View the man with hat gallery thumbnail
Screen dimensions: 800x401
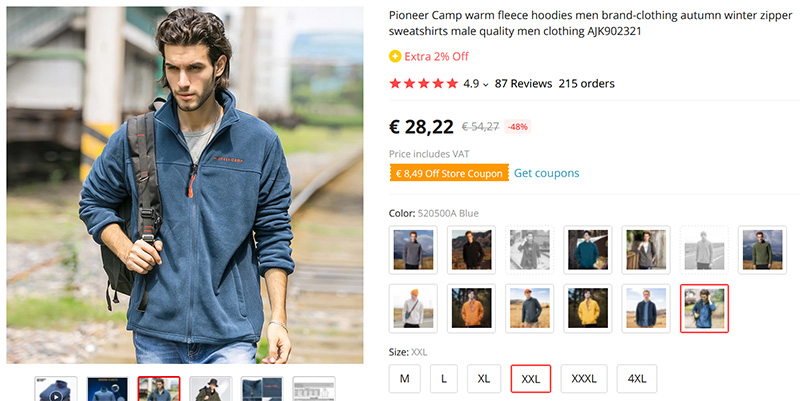[211, 390]
